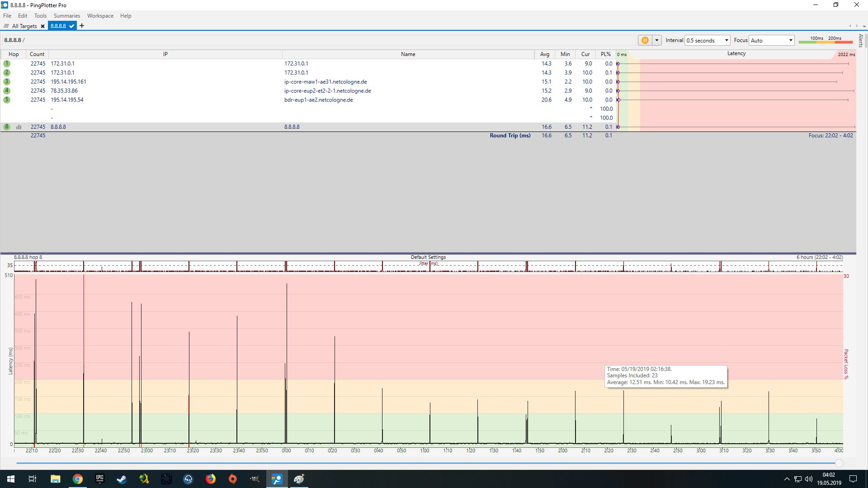The height and width of the screenshot is (488, 868).
Task: Open the Summaries menu
Action: pyautogui.click(x=66, y=16)
